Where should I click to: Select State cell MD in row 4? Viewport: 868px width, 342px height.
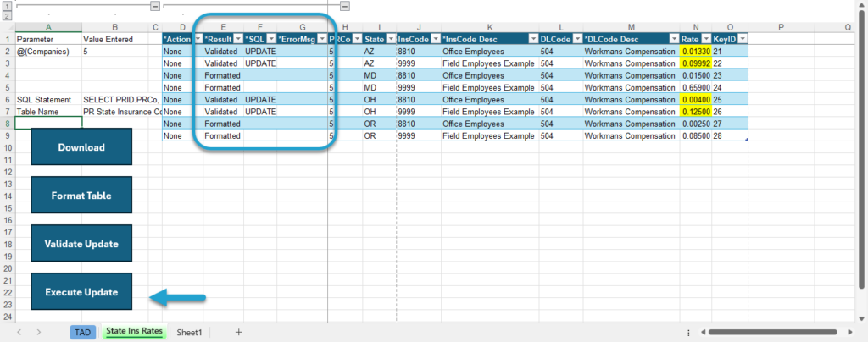click(380, 75)
